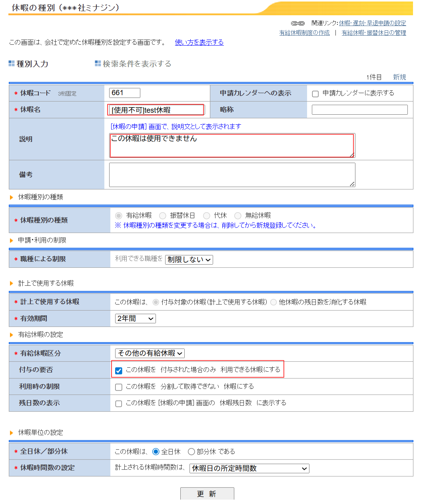427x504 pixels.
Task: Click the orange triangle next to 有給休暇の設定
Action: click(x=12, y=335)
